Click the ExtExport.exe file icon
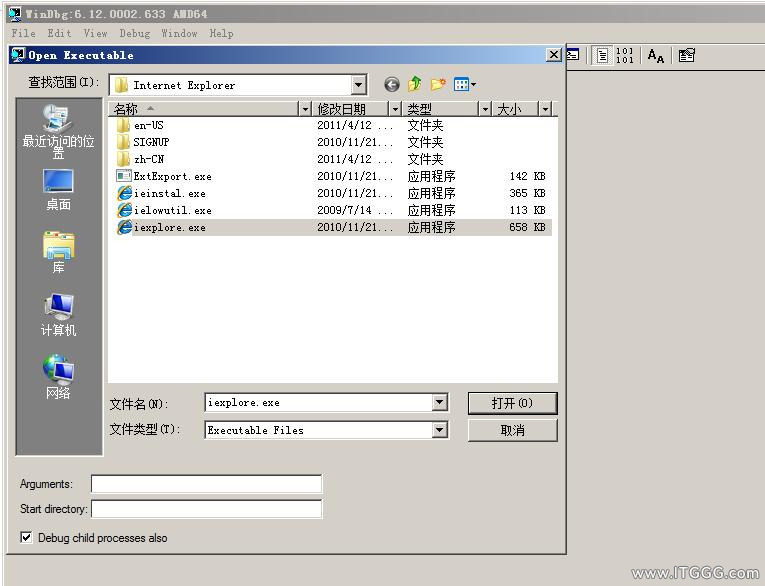 point(124,176)
